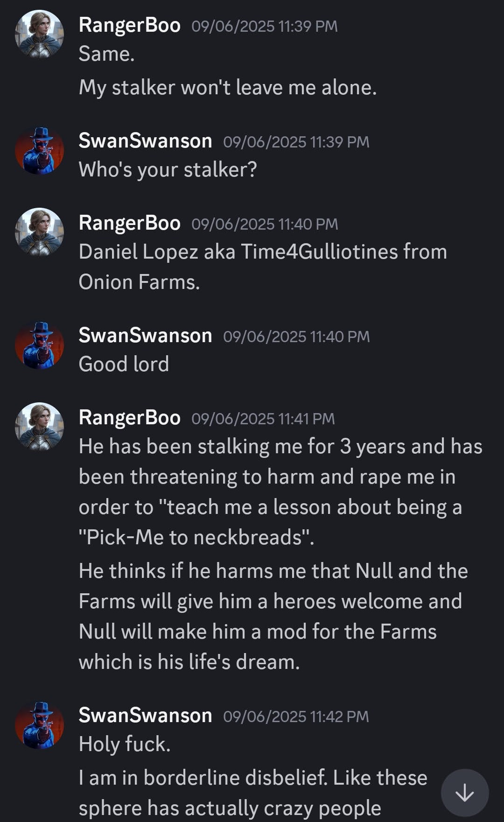Tap the 09/06/2025 11:42 PM timestamp
This screenshot has height=822, width=504.
pos(296,717)
